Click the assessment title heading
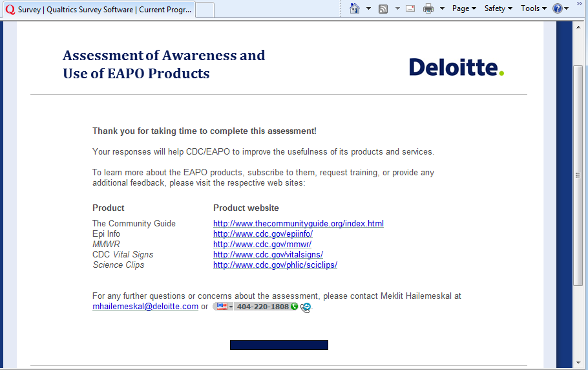The height and width of the screenshot is (370, 588). pos(164,64)
